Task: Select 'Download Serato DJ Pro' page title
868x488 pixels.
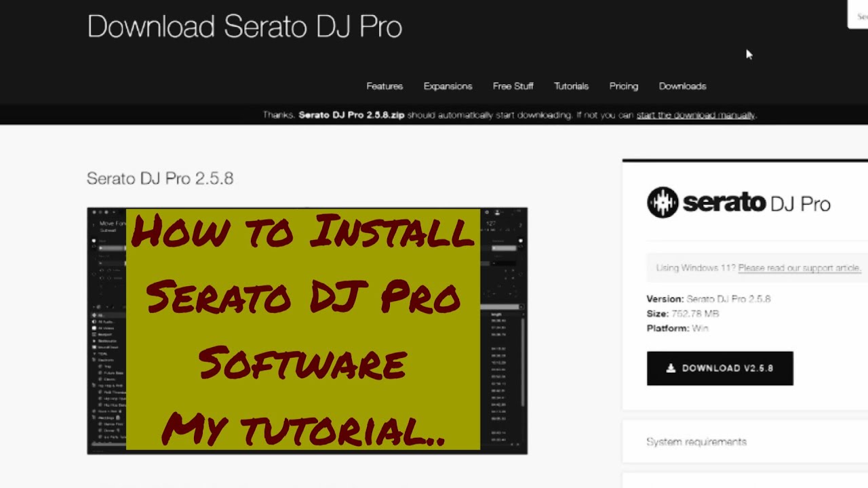Action: tap(245, 26)
